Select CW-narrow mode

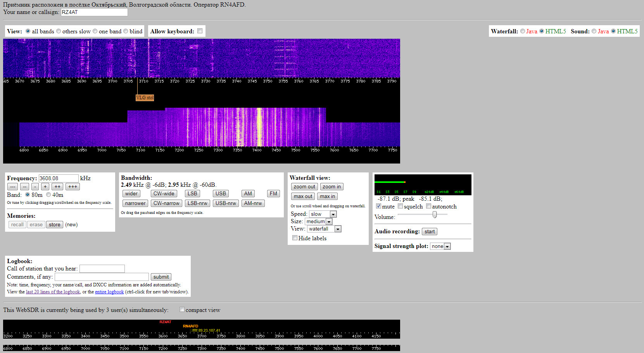[x=166, y=203]
